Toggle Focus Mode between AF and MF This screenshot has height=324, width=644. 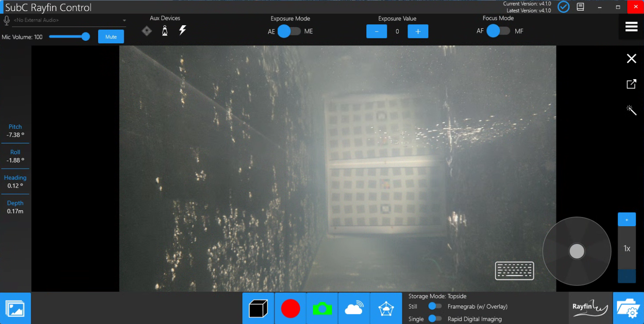point(498,31)
